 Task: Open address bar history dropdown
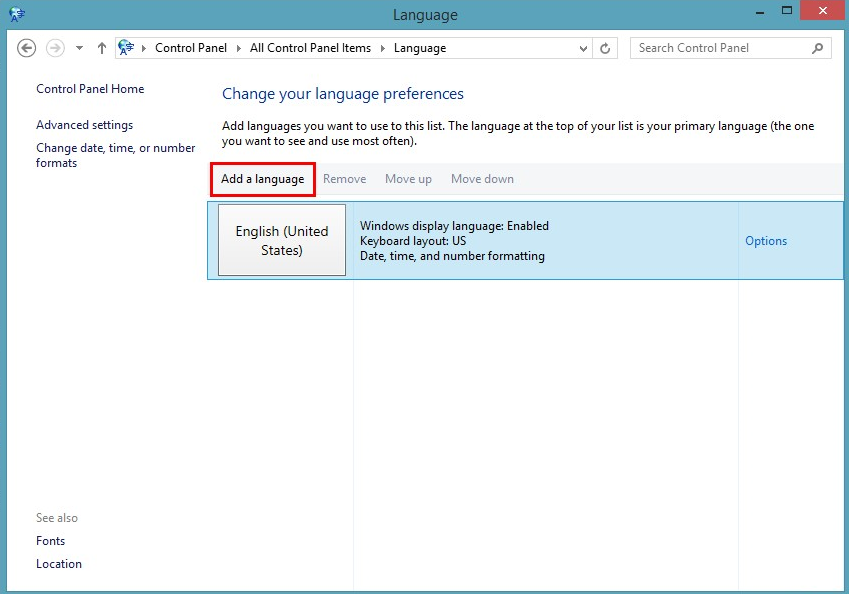click(583, 48)
